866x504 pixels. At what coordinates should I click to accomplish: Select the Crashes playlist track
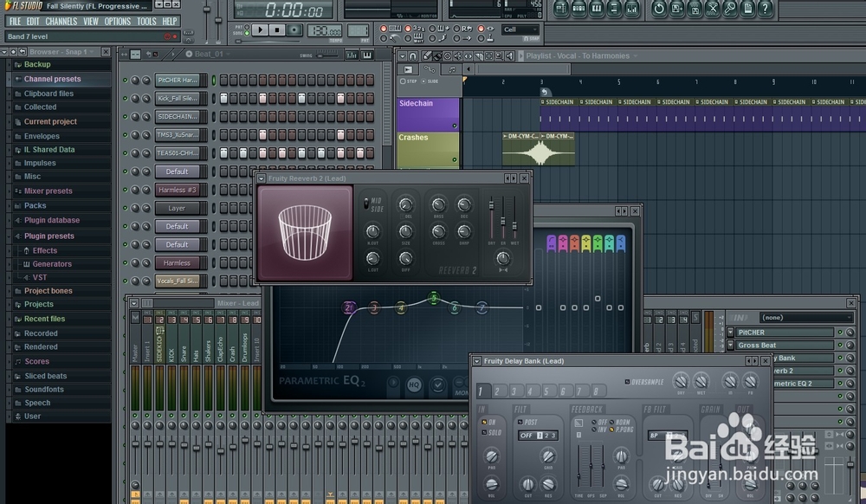(428, 149)
